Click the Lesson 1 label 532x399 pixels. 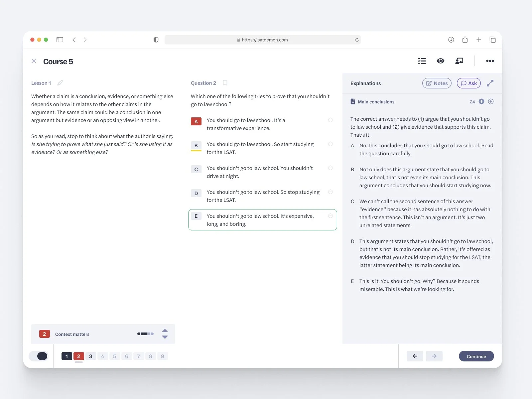tap(41, 83)
